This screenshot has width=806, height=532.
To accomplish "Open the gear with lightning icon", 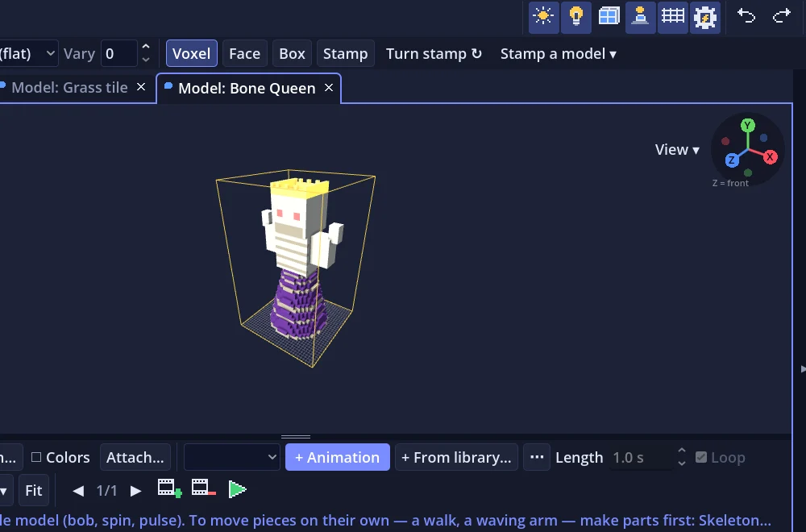I will [705, 17].
